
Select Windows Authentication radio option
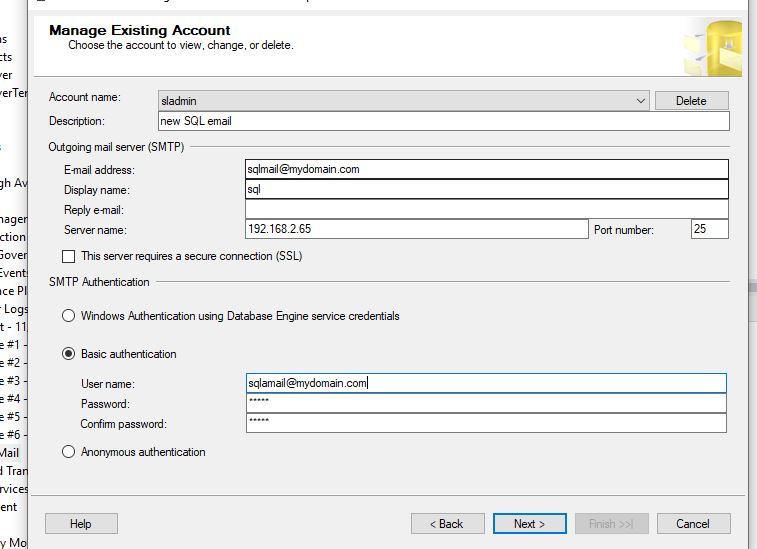tap(69, 316)
